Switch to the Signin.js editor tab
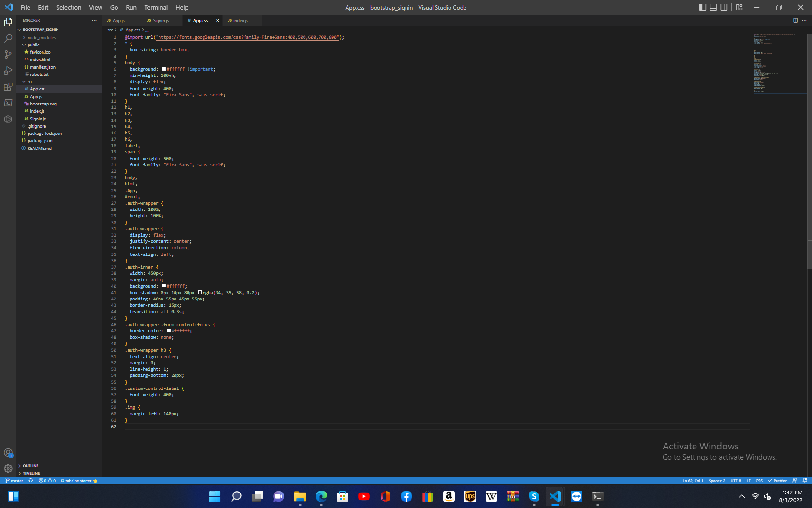Viewport: 812px width, 508px height. click(160, 20)
